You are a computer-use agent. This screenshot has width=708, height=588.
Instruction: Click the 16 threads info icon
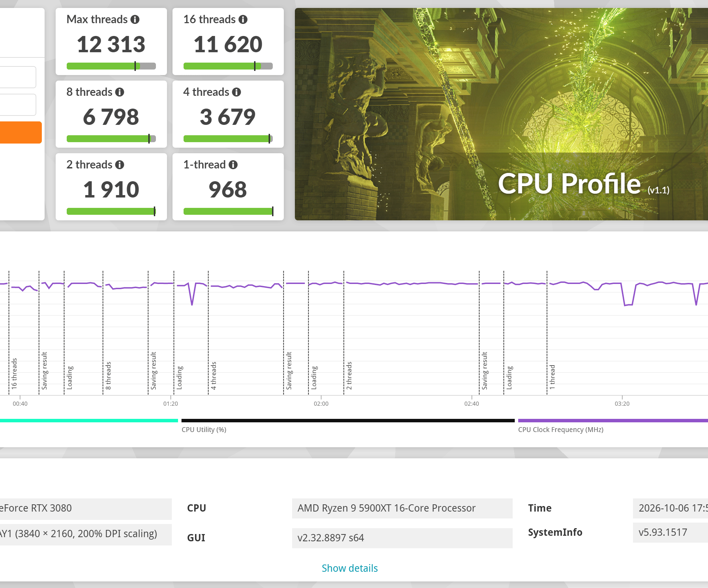click(x=243, y=20)
